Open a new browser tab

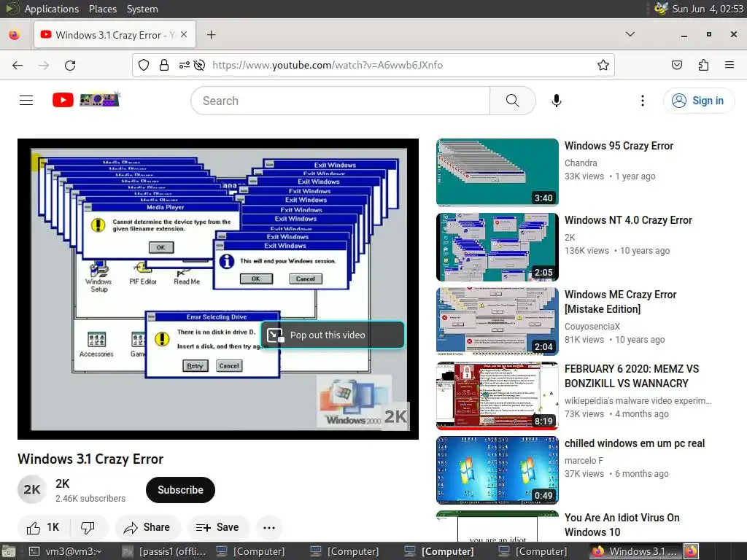pos(211,35)
